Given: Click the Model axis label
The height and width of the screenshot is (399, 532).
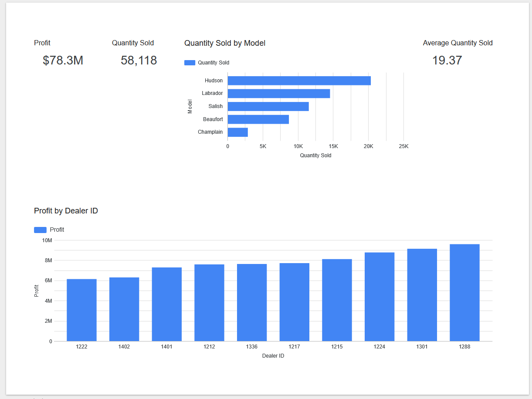Looking at the screenshot, I should click(x=190, y=106).
